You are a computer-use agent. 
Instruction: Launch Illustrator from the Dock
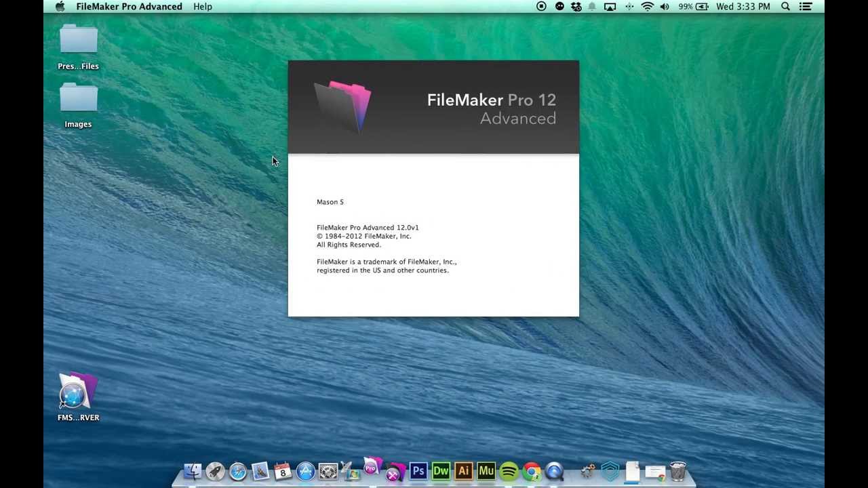click(x=464, y=470)
